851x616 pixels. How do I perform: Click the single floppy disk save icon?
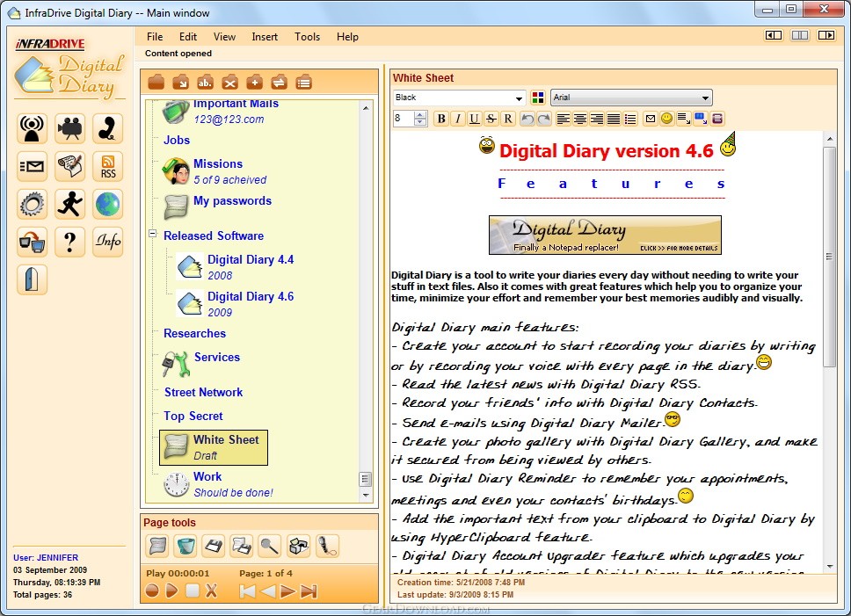point(214,546)
